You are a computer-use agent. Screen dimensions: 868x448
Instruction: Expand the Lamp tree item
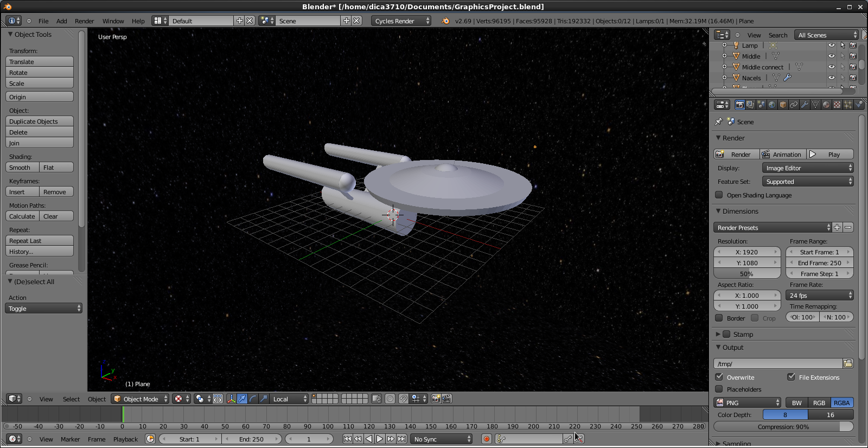pos(724,45)
